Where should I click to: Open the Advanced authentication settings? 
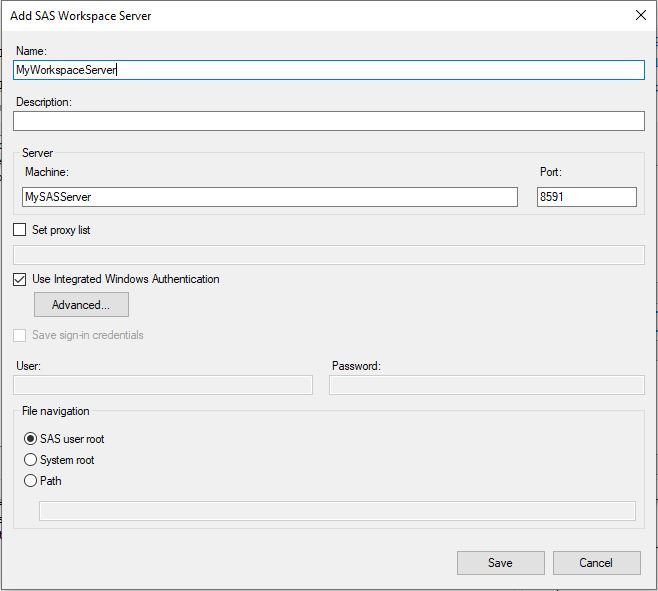(x=81, y=305)
